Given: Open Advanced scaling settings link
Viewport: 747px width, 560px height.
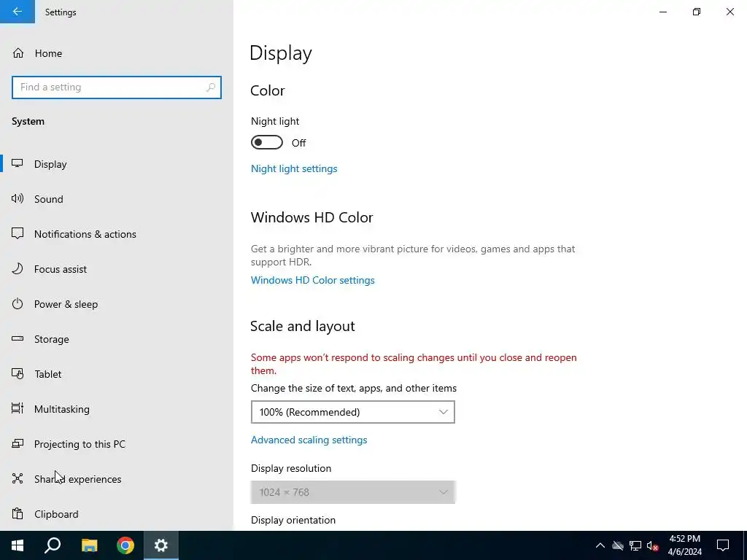Looking at the screenshot, I should [x=309, y=440].
